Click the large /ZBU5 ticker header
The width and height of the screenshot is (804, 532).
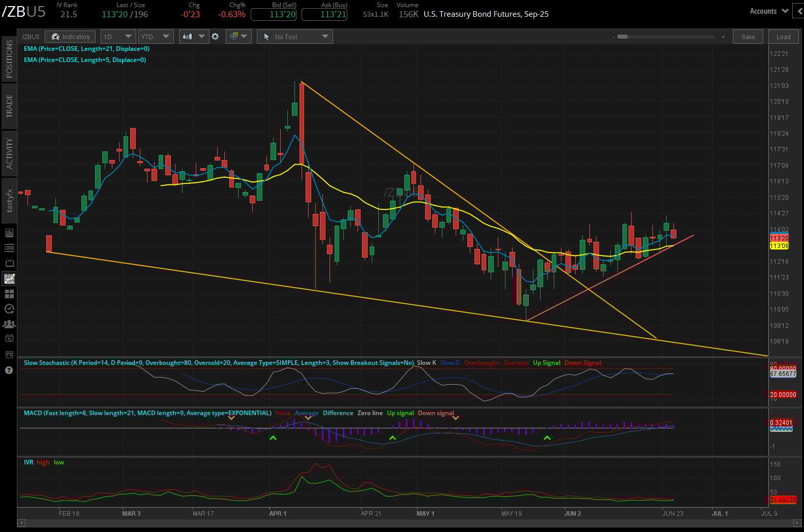pyautogui.click(x=24, y=12)
